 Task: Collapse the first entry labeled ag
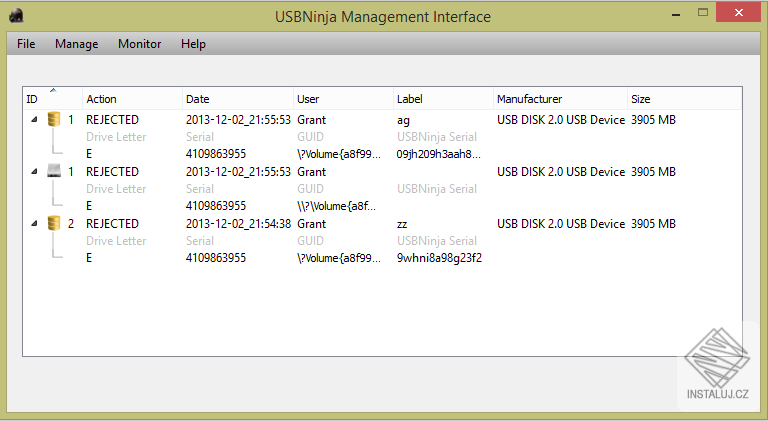34,119
